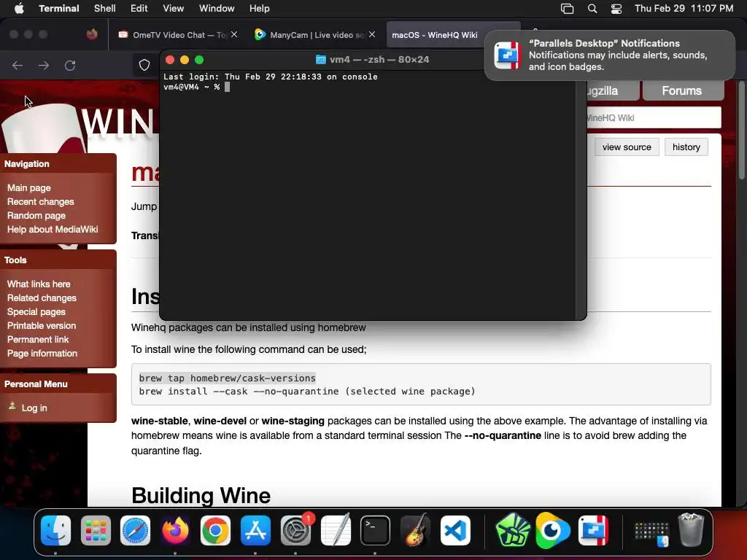Open the Printable version link
Viewport: 747px width, 560px height.
pyautogui.click(x=42, y=325)
